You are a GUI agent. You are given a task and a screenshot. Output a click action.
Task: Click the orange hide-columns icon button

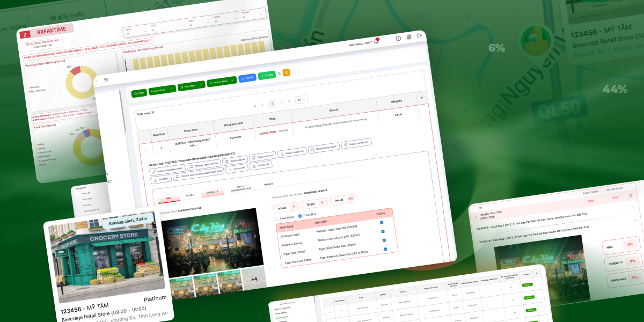point(287,73)
